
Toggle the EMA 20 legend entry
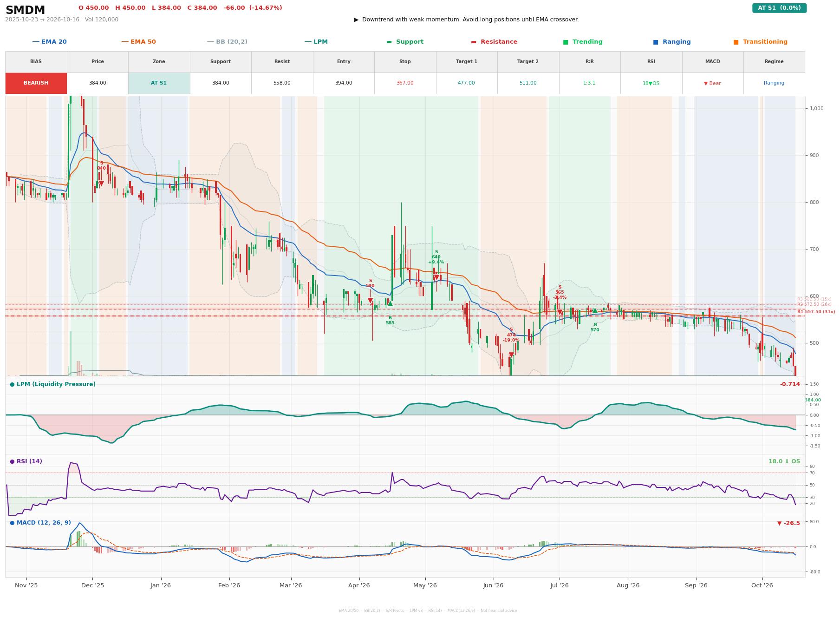pyautogui.click(x=49, y=42)
